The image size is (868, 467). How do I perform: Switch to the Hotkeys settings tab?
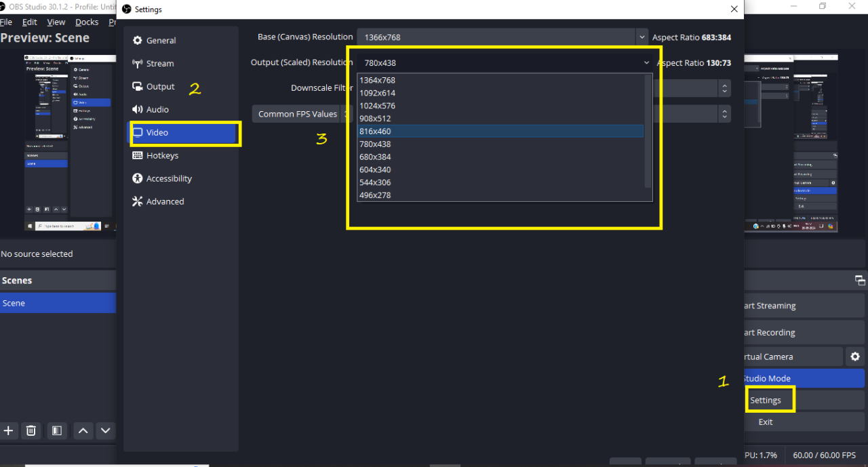[162, 156]
